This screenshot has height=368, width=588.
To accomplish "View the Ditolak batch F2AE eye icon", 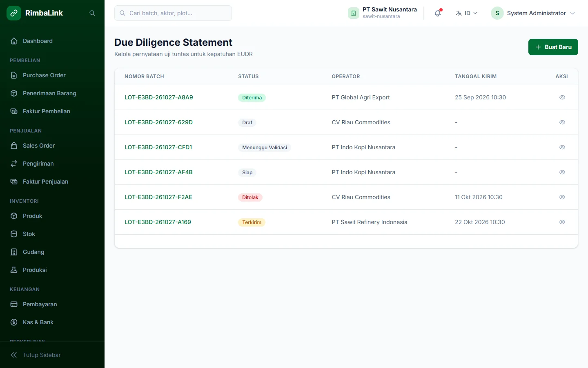I will (x=562, y=197).
